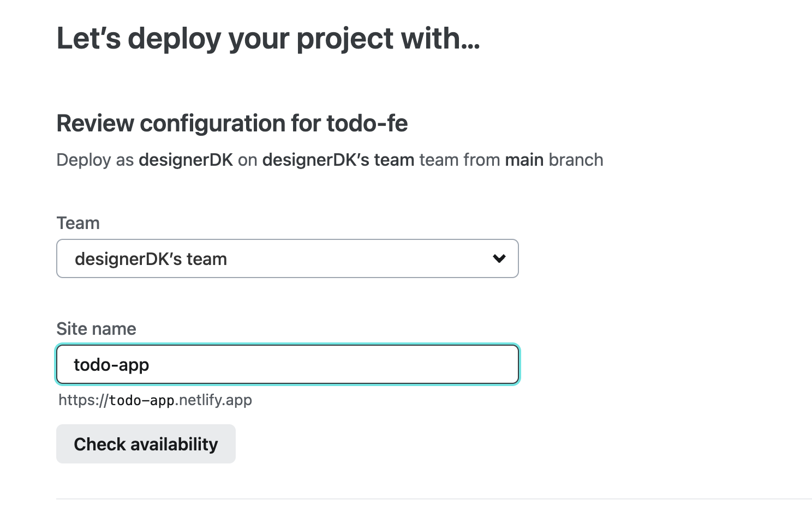The width and height of the screenshot is (812, 518).
Task: Click the "Let's deploy your project with…" heading
Action: [x=268, y=39]
